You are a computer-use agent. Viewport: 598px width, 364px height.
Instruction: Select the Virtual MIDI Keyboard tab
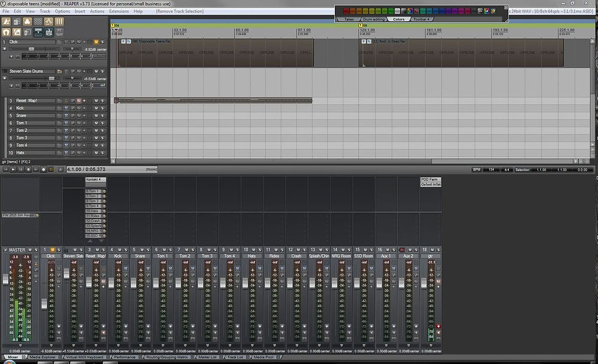pos(85,357)
